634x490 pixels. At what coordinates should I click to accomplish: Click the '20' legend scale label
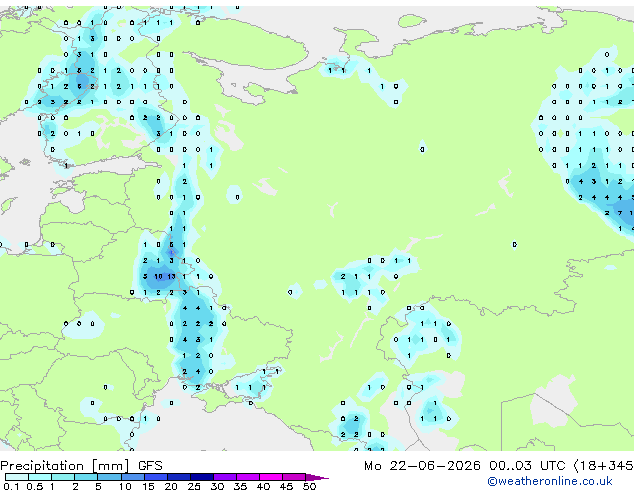pos(171,486)
